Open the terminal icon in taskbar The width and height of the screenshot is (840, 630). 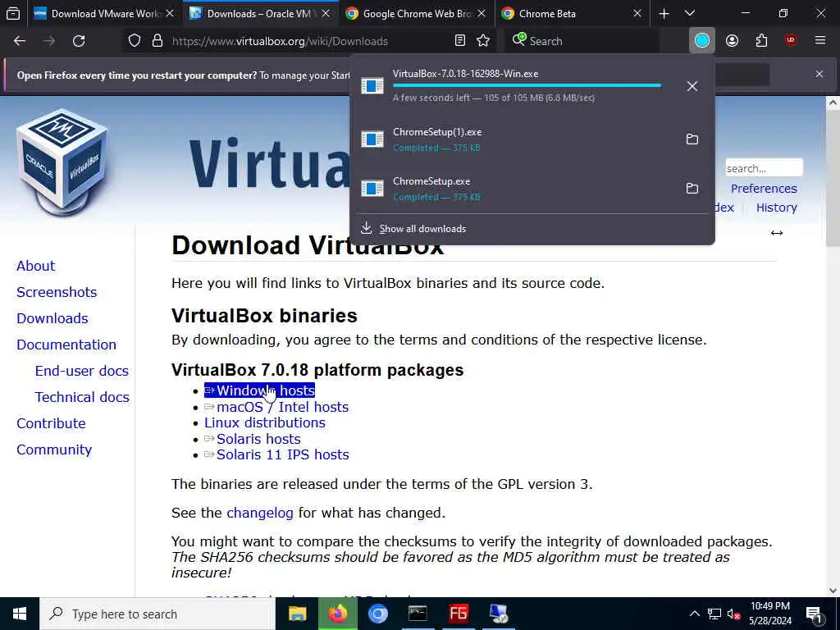tap(418, 614)
